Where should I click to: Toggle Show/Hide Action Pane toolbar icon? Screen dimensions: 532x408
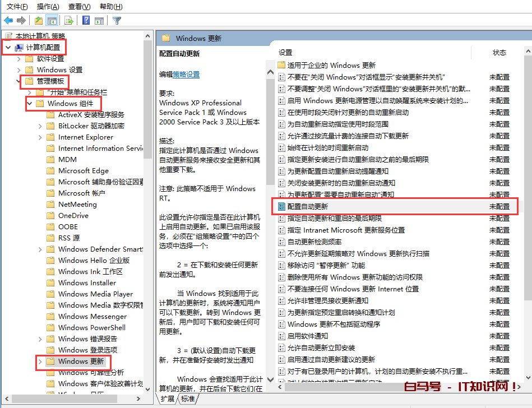pyautogui.click(x=99, y=21)
